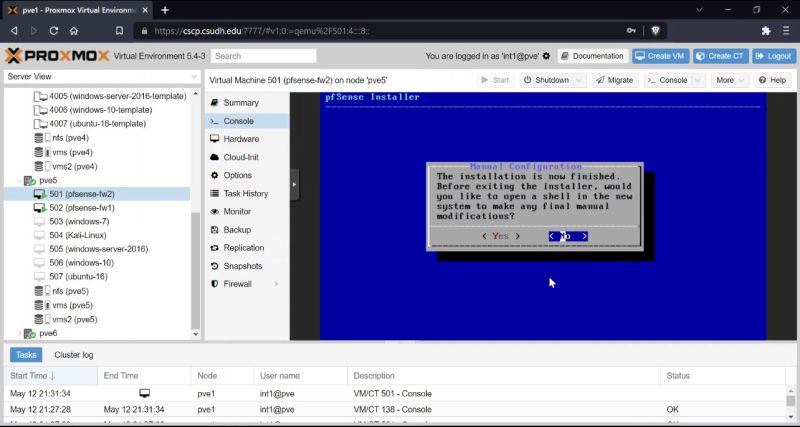Open the More dropdown menu
This screenshot has height=427, width=800.
[x=730, y=80]
